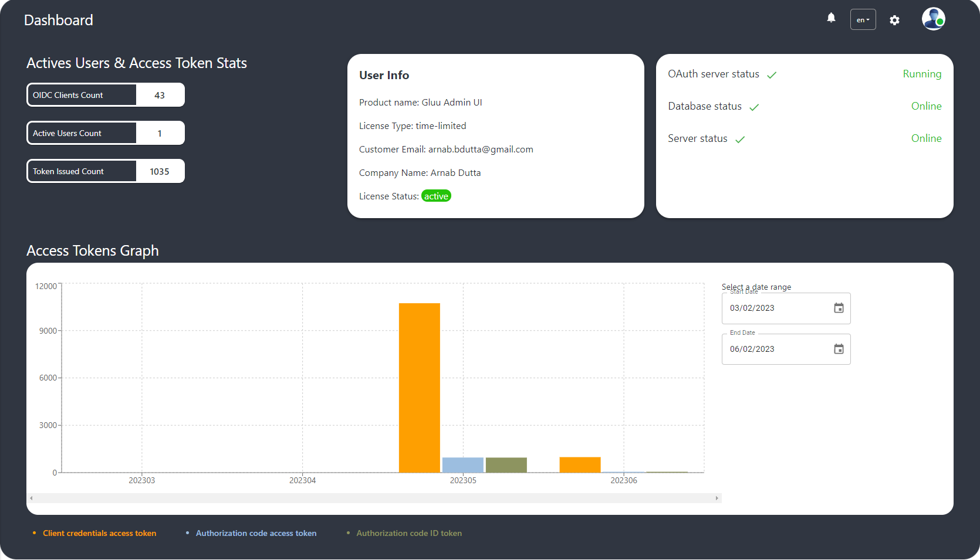Viewport: 980px width, 560px height.
Task: Click the User Info heading
Action: 384,75
